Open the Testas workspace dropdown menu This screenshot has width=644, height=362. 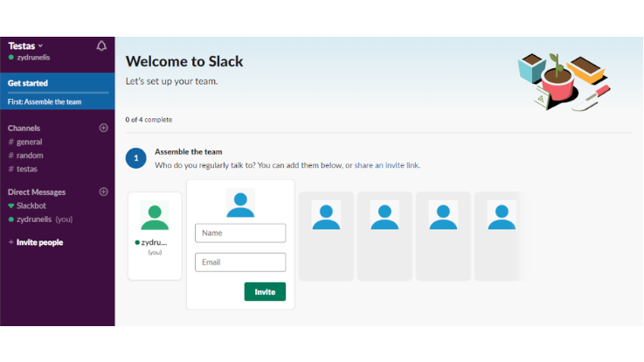26,45
